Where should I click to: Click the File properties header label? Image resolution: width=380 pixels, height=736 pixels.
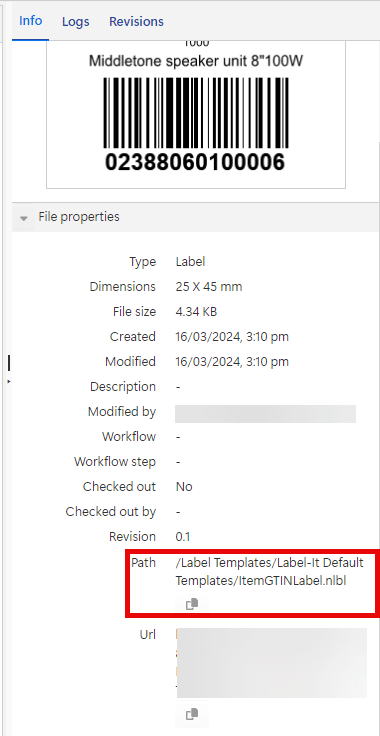tap(79, 217)
